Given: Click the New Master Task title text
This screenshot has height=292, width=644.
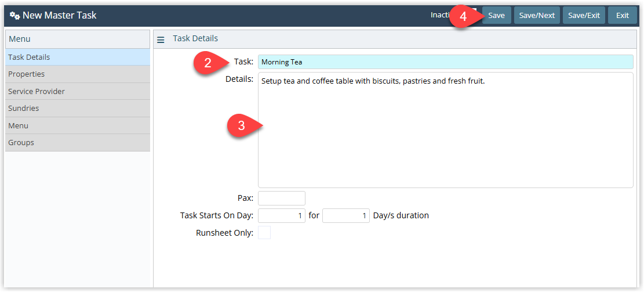Looking at the screenshot, I should coord(60,16).
